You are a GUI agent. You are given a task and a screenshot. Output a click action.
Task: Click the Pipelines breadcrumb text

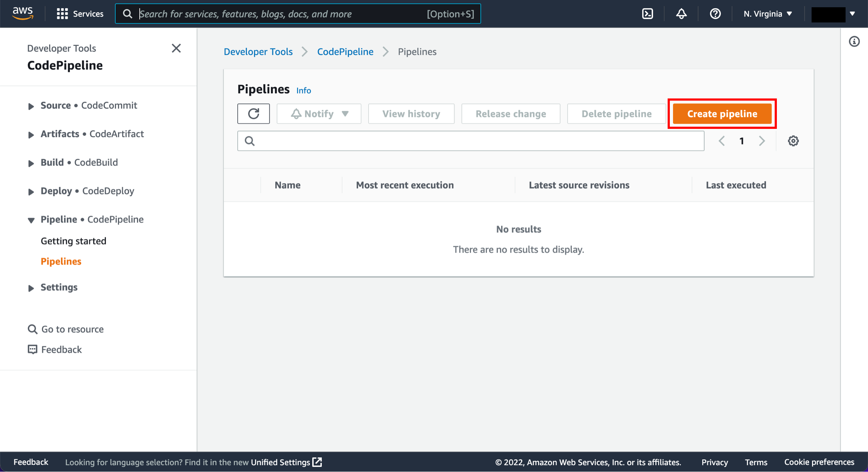click(417, 52)
